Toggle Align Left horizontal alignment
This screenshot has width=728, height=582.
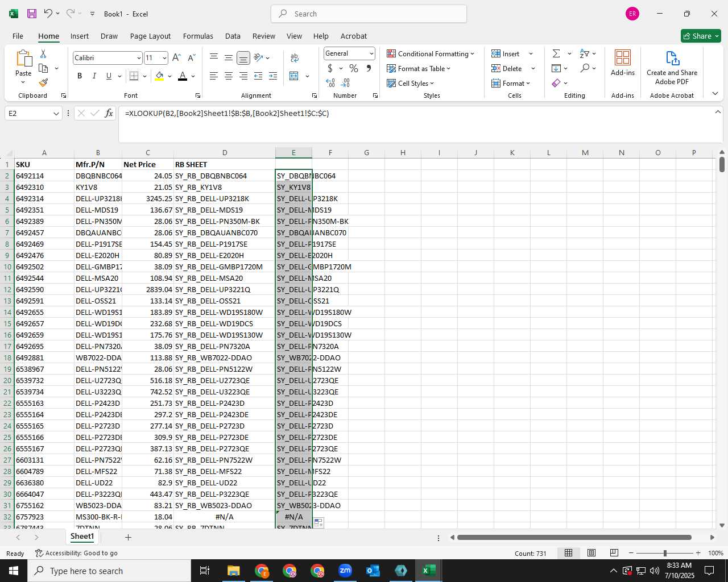214,76
